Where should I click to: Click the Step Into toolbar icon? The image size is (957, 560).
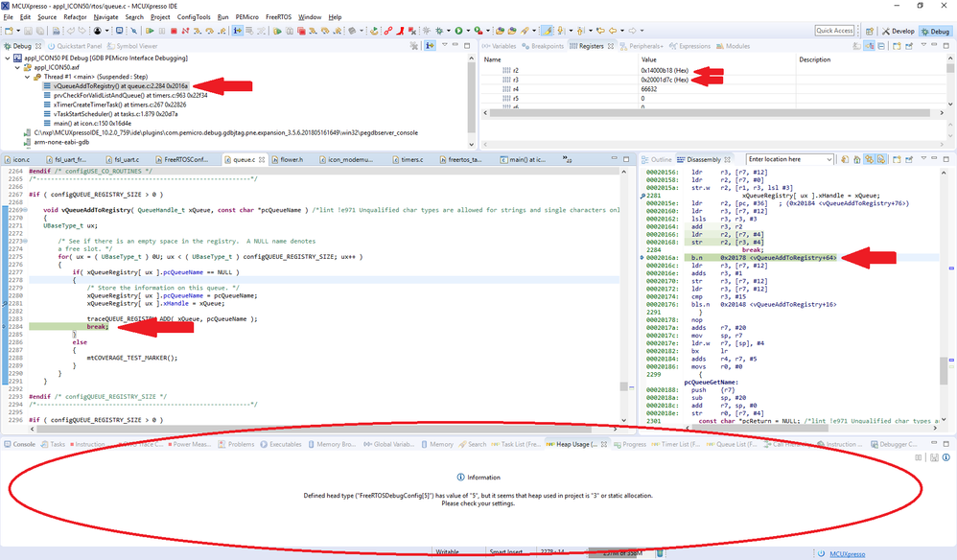tap(198, 31)
